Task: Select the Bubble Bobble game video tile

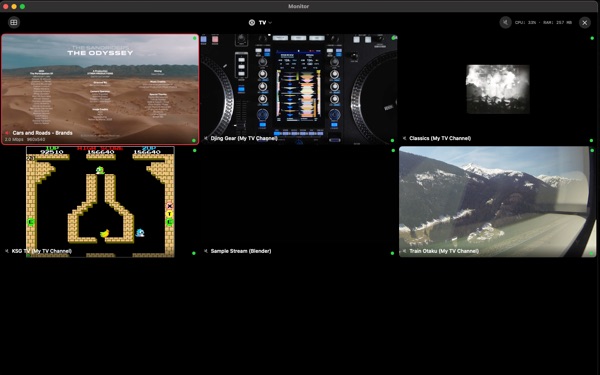Action: [x=100, y=202]
